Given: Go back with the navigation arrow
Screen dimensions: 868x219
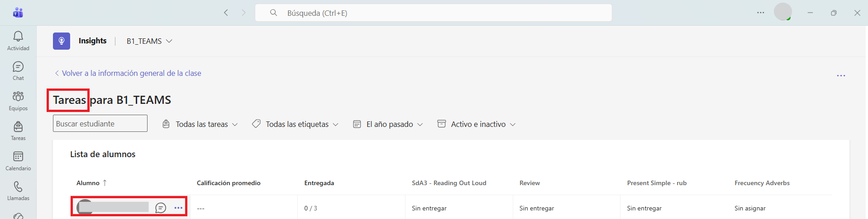Looking at the screenshot, I should 226,13.
